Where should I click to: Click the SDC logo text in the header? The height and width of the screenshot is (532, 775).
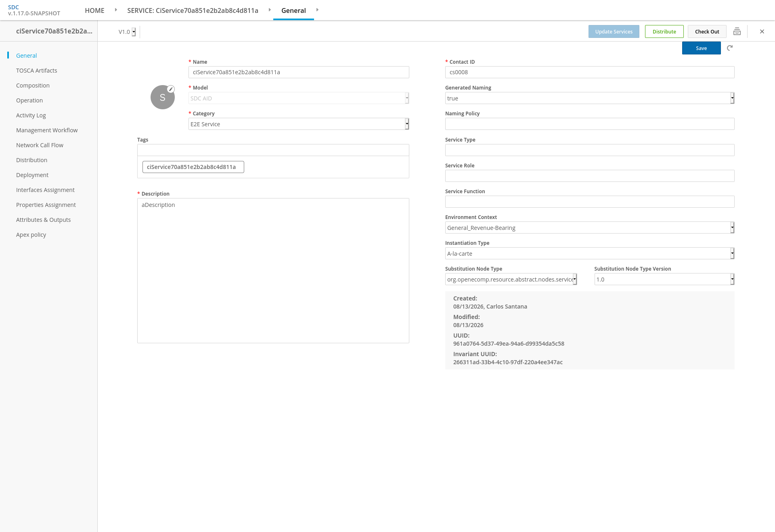coord(13,7)
